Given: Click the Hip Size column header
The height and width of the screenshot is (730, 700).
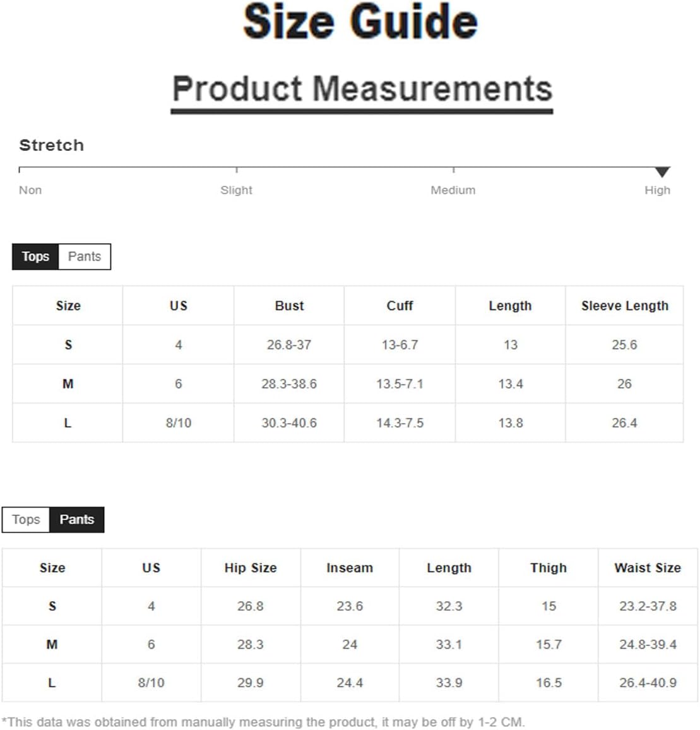Looking at the screenshot, I should 251,568.
